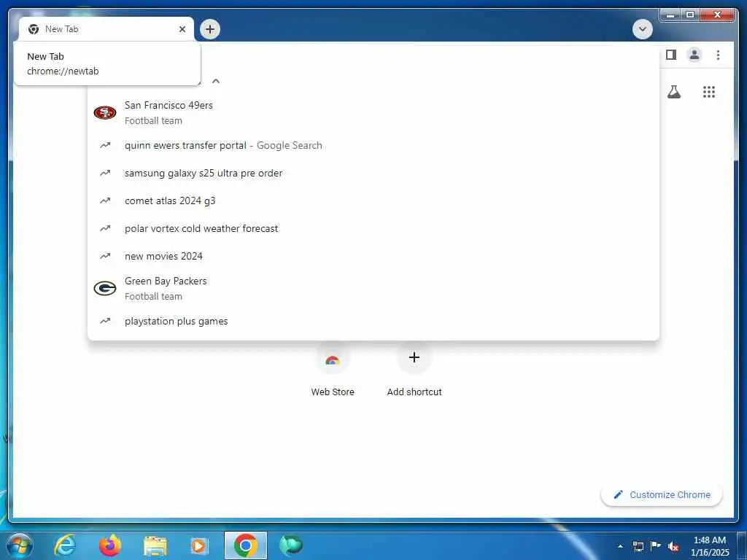The height and width of the screenshot is (560, 747).
Task: Open Action Center flag icon
Action: tap(656, 546)
